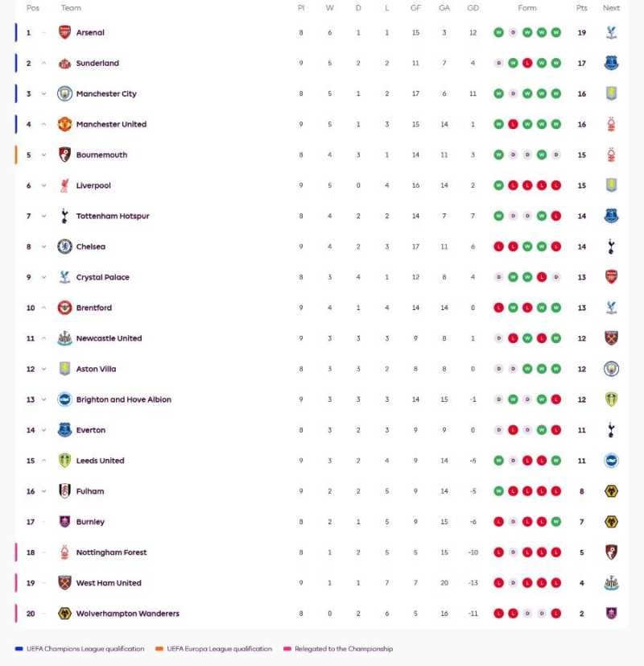Click Wolverhampton's next opponent Burnley crest
The height and width of the screenshot is (666, 644).
pyautogui.click(x=611, y=614)
